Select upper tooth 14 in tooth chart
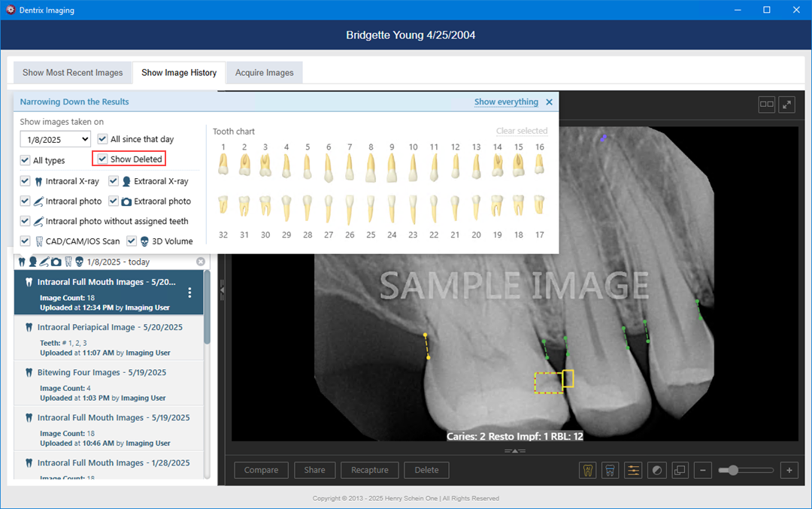The width and height of the screenshot is (812, 509). tap(497, 165)
